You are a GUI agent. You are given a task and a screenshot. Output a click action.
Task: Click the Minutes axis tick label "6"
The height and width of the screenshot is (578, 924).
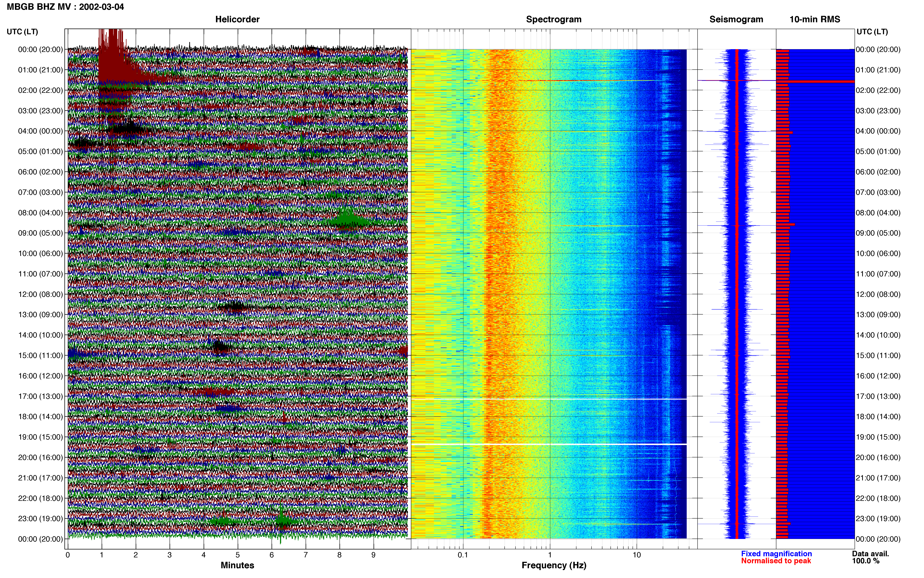coord(272,555)
